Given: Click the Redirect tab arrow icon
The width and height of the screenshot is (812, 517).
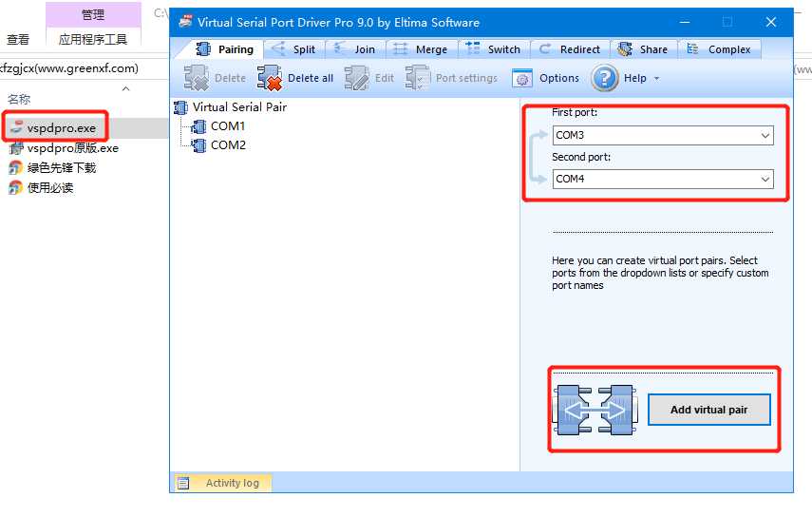Looking at the screenshot, I should coord(545,48).
